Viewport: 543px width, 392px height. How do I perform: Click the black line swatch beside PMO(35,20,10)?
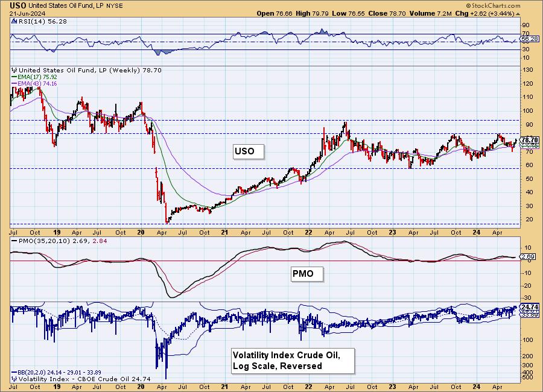coord(14,241)
